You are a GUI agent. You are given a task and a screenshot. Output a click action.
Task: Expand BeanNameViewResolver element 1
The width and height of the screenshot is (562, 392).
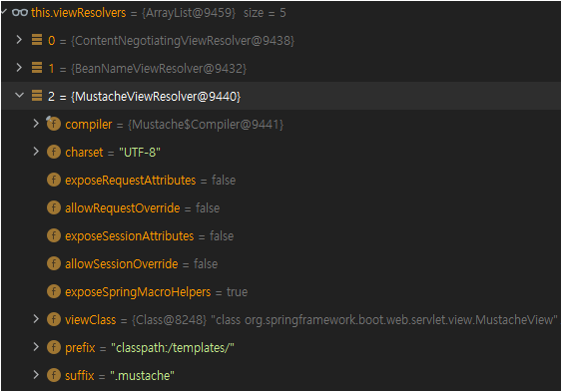[19, 67]
